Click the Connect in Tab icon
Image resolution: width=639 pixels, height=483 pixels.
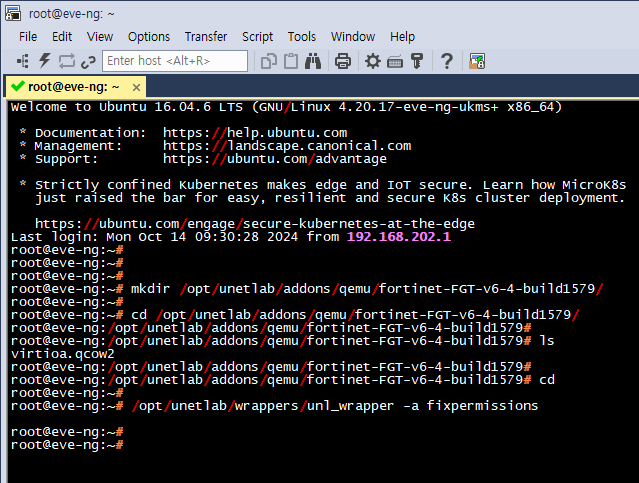[66, 61]
